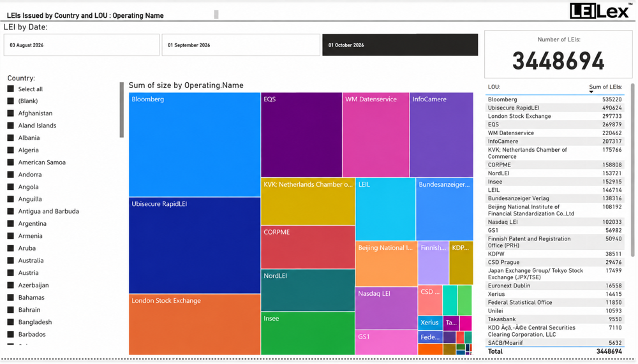
Task: Select the Bloomberg row in LOU table
Action: click(554, 99)
